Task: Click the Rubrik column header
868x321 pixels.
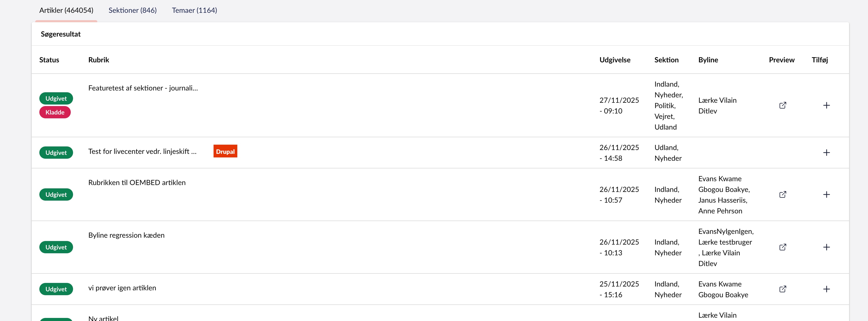Action: pos(98,60)
